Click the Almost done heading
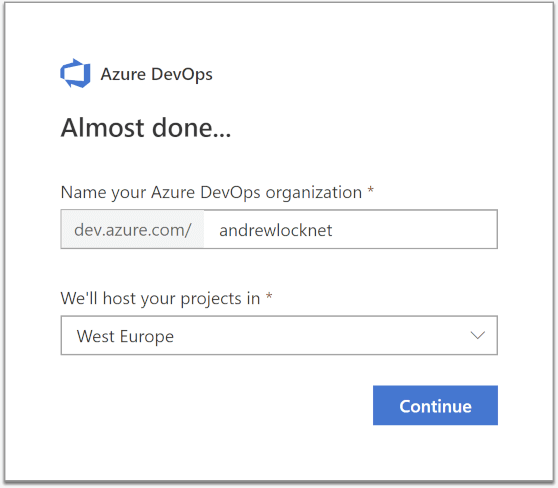Image resolution: width=558 pixels, height=488 pixels. coord(146,127)
